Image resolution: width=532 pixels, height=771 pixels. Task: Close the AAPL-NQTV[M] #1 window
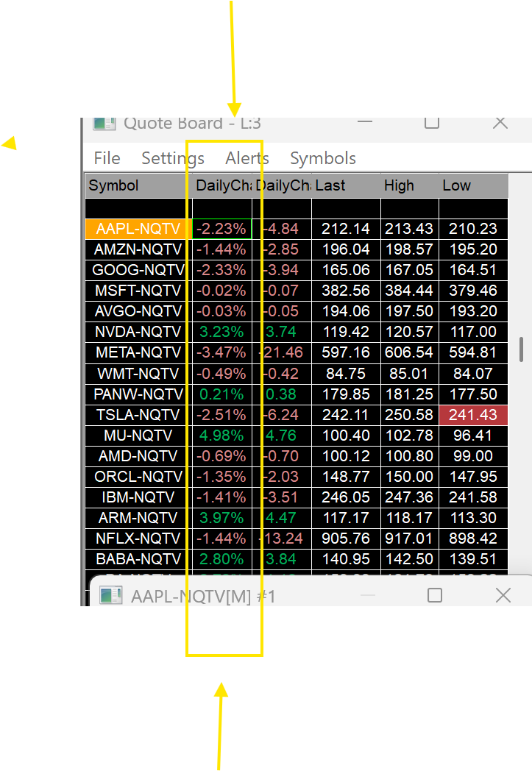503,595
